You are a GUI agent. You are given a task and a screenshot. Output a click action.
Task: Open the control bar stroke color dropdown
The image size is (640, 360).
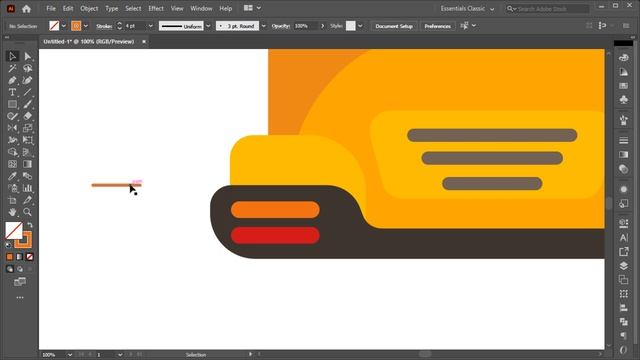(86, 26)
